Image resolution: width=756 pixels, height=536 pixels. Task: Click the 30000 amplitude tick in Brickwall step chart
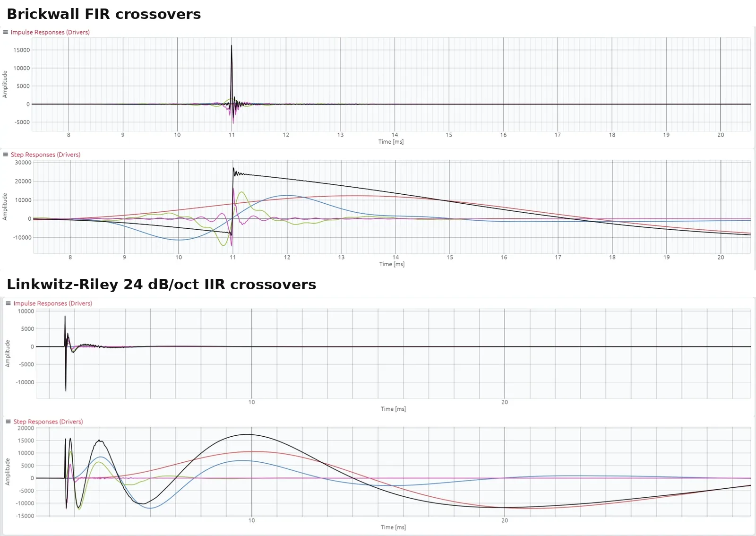coord(23,163)
